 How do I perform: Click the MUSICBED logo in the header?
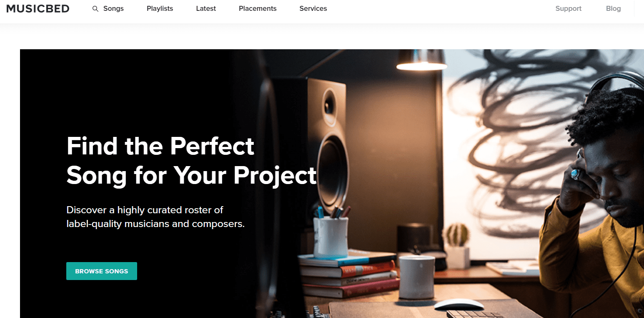point(38,8)
